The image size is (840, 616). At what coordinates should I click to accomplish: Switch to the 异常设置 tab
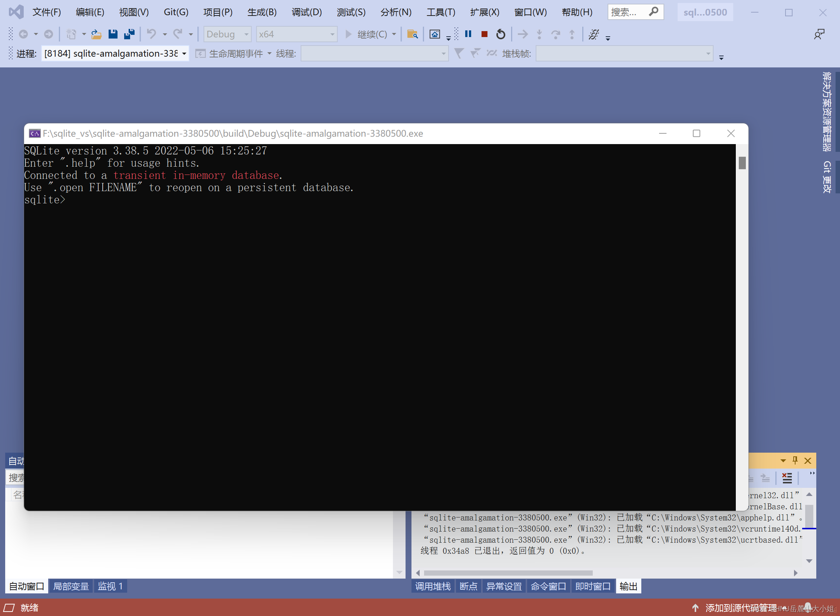coord(504,586)
